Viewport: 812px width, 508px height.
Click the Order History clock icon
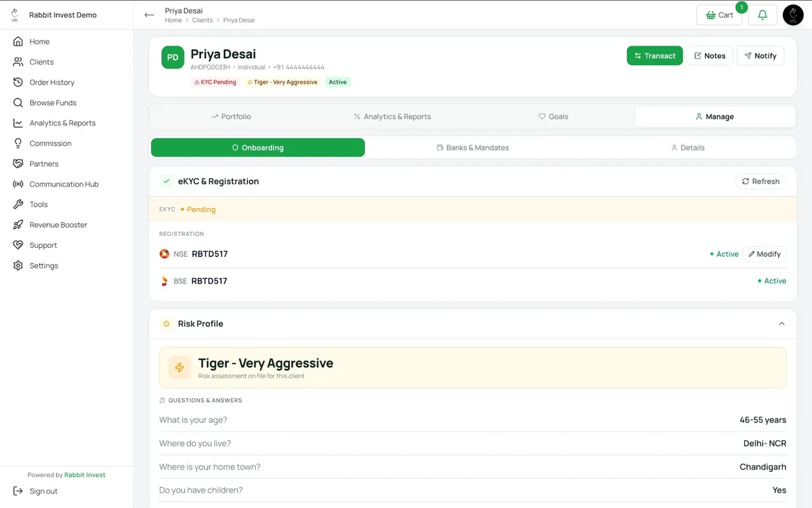click(x=18, y=82)
